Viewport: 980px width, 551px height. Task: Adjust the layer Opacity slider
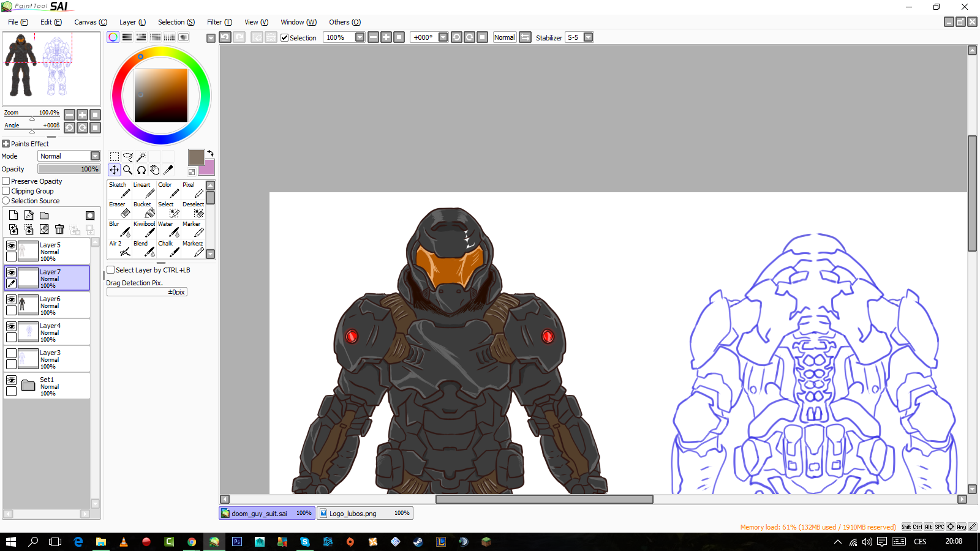pyautogui.click(x=69, y=169)
